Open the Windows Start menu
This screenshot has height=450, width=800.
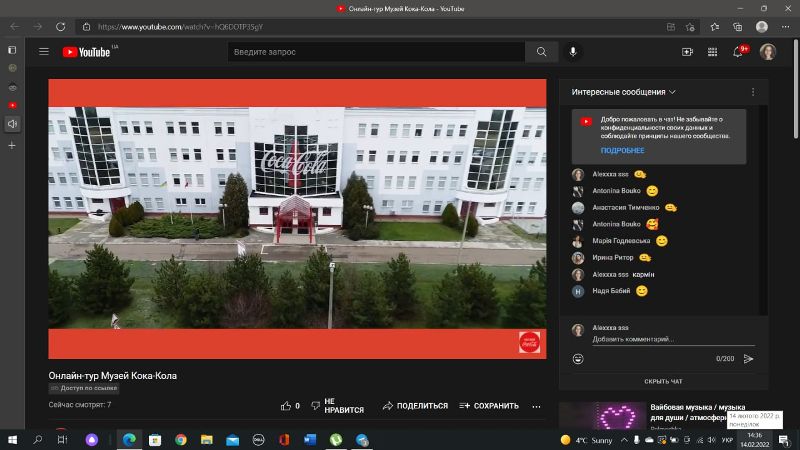coord(12,439)
